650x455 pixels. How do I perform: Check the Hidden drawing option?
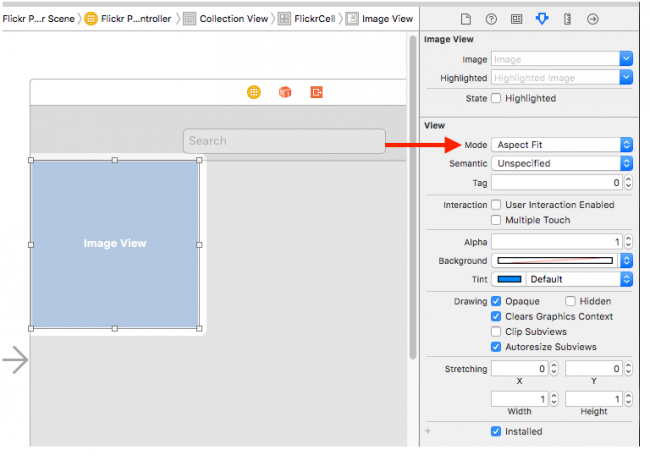(570, 301)
